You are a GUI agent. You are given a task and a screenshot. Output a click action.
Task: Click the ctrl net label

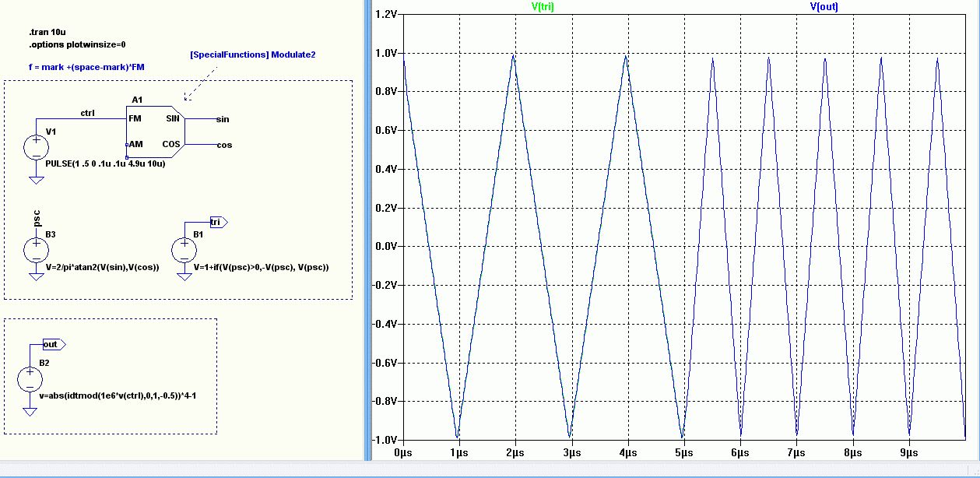tap(88, 114)
